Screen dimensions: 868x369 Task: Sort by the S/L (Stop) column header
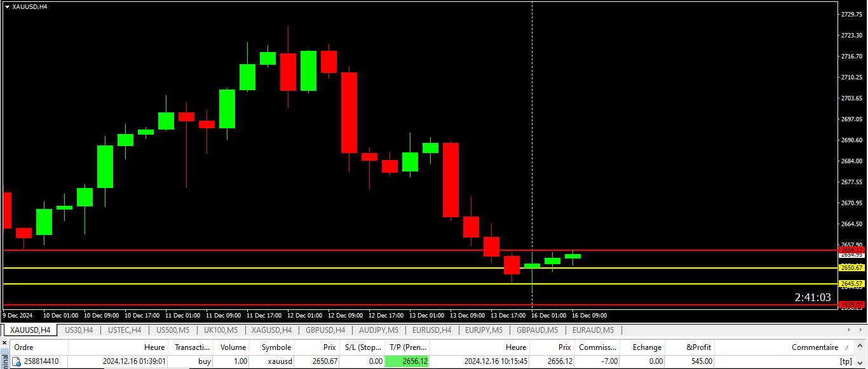(362, 347)
